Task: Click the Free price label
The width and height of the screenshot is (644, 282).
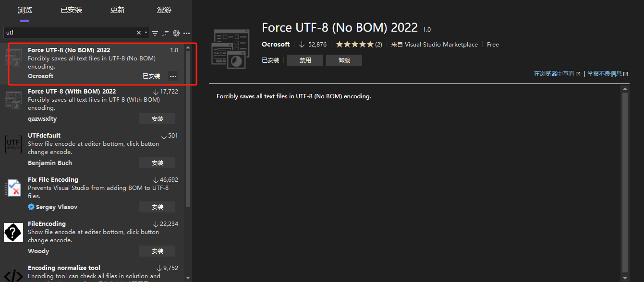Action: (493, 44)
